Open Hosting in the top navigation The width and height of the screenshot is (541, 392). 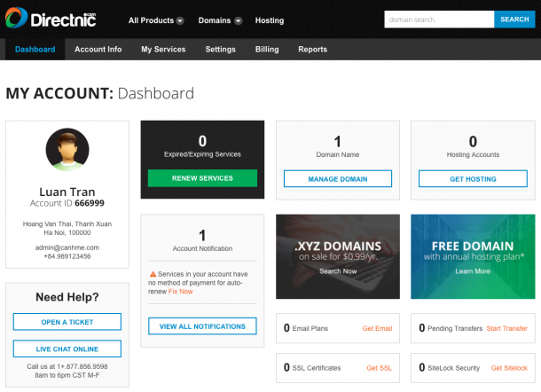click(270, 20)
